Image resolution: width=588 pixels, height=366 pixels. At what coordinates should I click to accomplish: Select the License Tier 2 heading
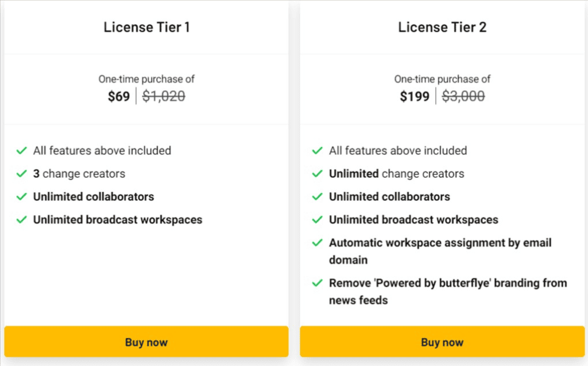pos(442,27)
